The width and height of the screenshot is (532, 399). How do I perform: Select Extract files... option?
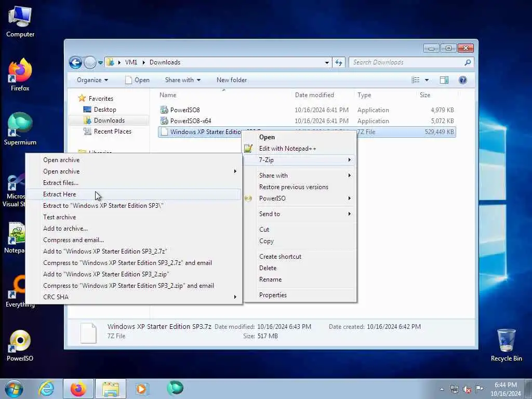[134, 183]
